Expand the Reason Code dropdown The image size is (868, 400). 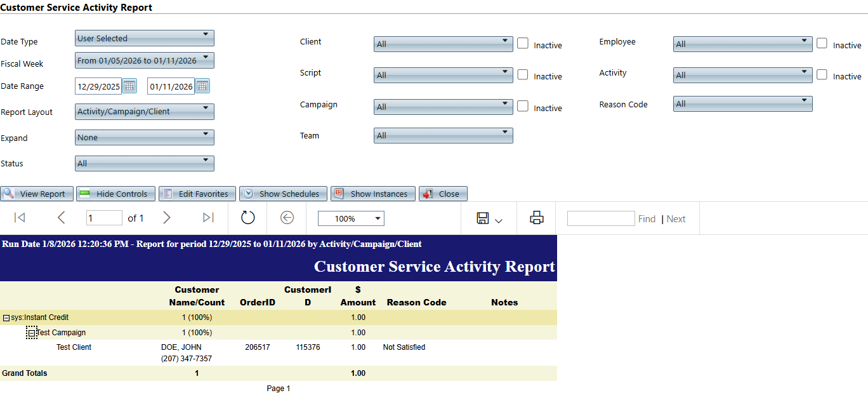click(742, 103)
